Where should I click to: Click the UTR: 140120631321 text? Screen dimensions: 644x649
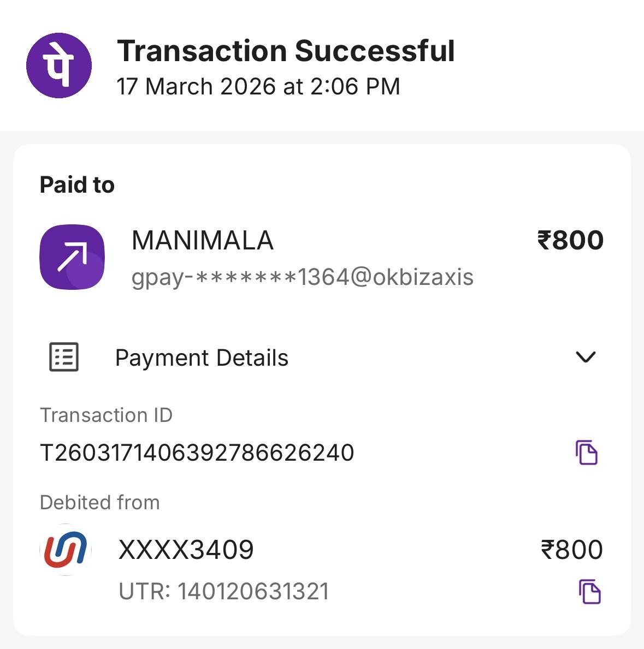click(x=224, y=592)
